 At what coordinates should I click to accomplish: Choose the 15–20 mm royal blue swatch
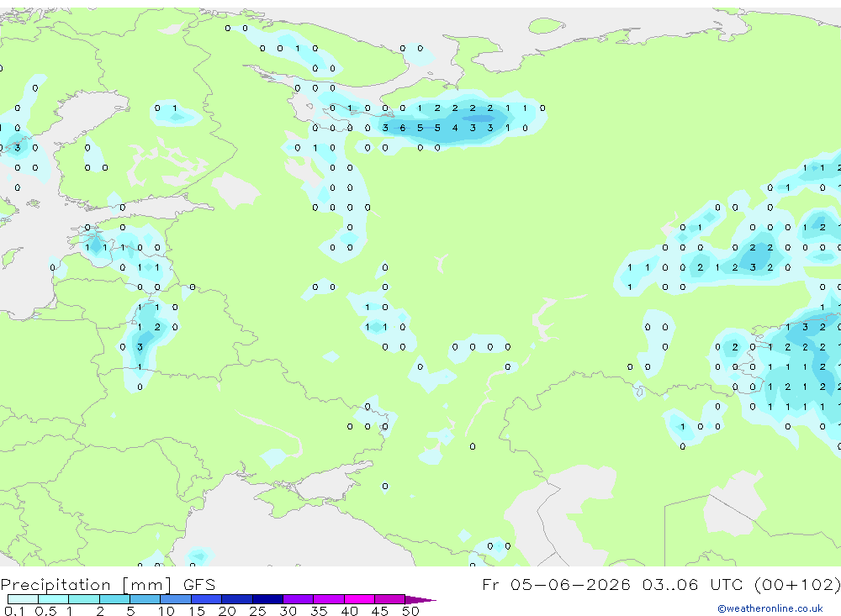(x=207, y=599)
